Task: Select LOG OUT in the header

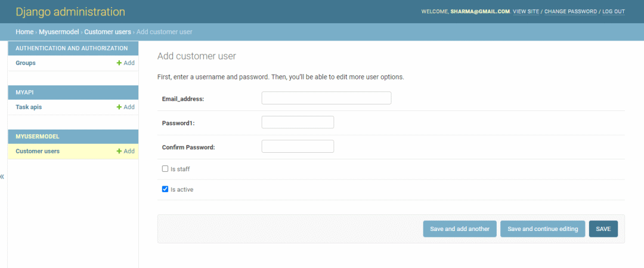Action: (614, 11)
